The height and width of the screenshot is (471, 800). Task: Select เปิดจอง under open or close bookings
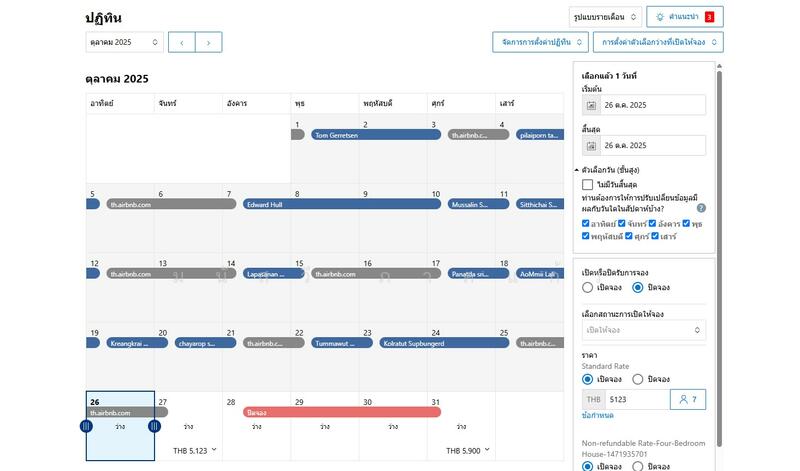click(588, 287)
